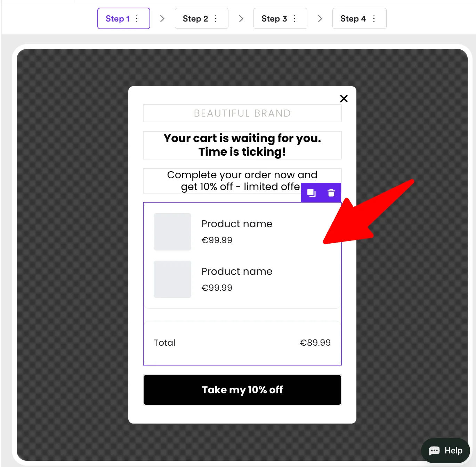Click the first product image placeholder

(172, 232)
